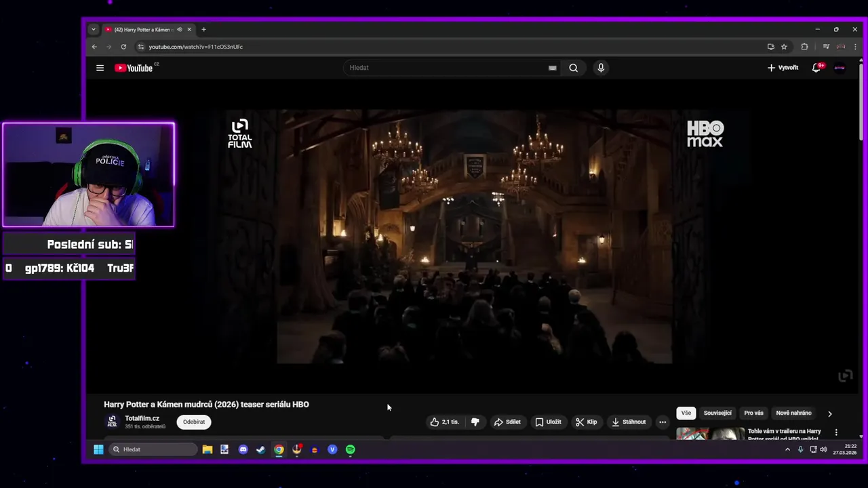The image size is (868, 488).
Task: Open Chrome media controls icon
Action: 826,47
